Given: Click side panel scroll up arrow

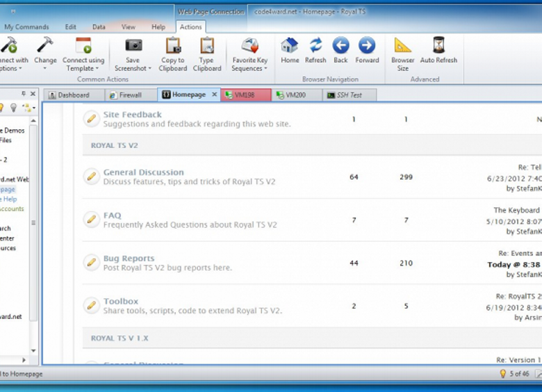Looking at the screenshot, I should pyautogui.click(x=33, y=121).
